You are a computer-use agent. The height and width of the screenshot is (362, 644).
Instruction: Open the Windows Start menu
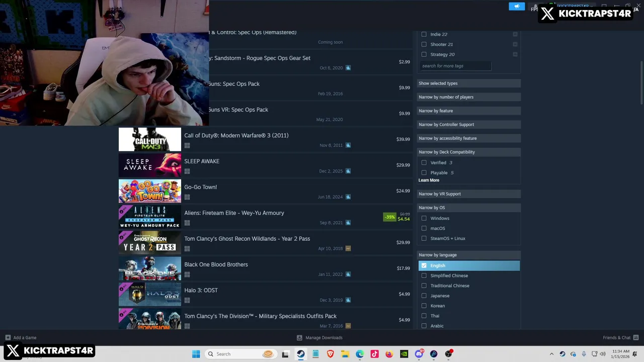(196, 354)
